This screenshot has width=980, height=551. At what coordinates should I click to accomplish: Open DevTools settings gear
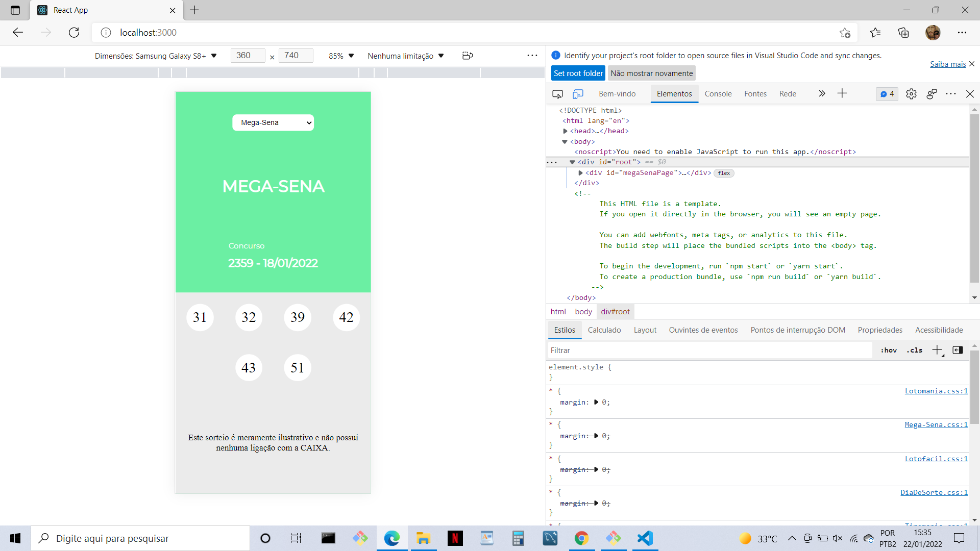pyautogui.click(x=911, y=94)
